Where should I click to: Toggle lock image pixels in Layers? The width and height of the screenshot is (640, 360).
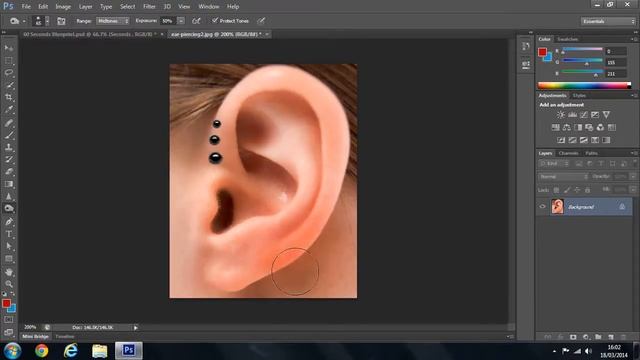click(x=567, y=190)
